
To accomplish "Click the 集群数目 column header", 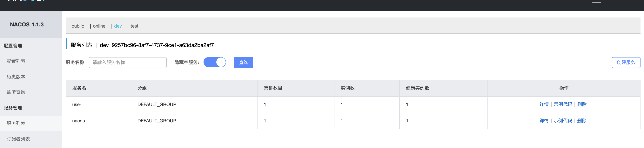I will click(x=296, y=88).
